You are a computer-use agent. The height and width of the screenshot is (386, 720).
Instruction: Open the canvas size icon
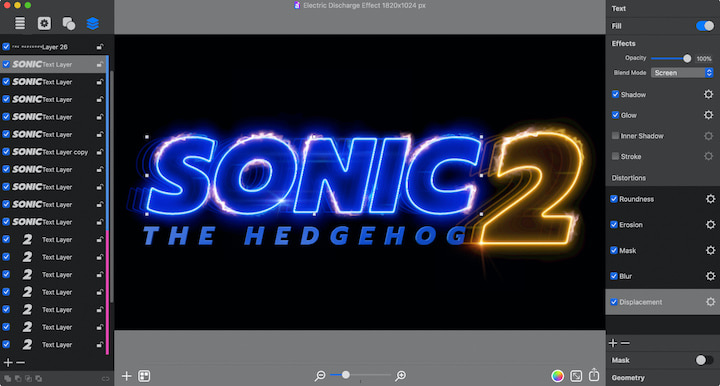click(576, 376)
